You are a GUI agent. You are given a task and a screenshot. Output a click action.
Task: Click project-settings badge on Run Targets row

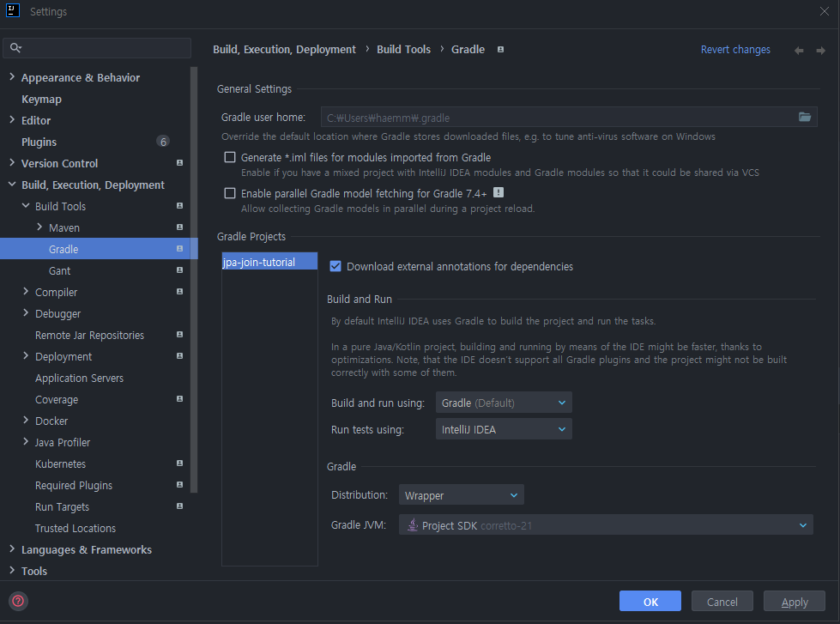pos(179,506)
